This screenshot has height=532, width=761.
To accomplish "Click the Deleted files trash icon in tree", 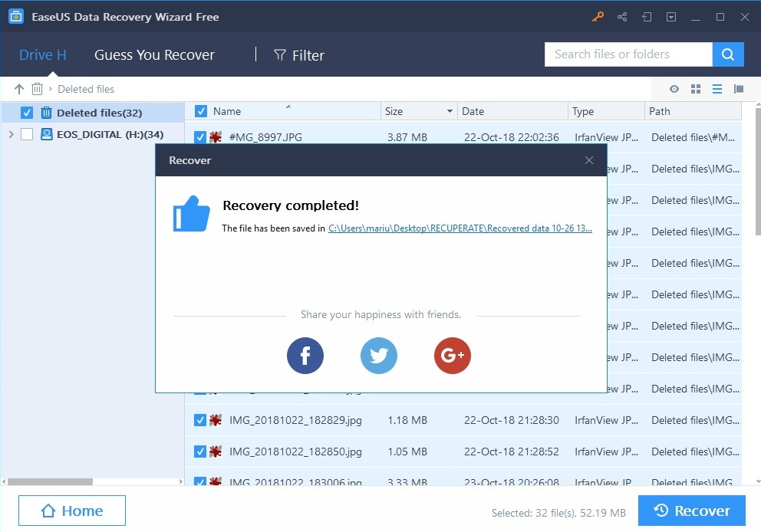I will (x=46, y=113).
